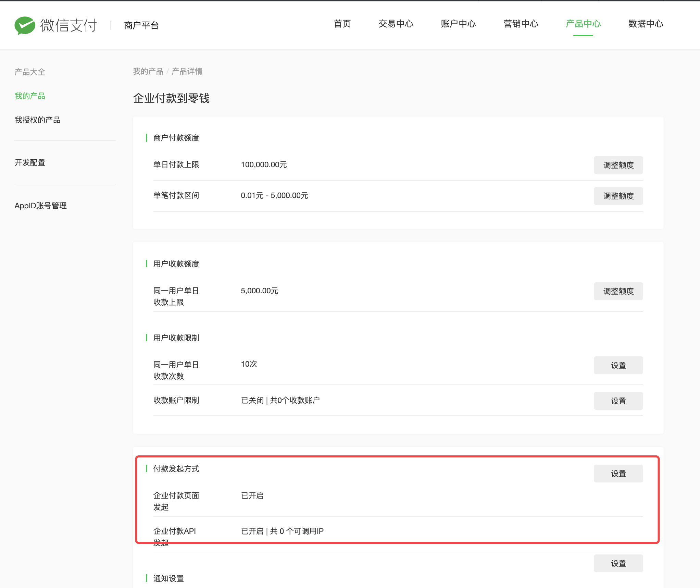700x588 pixels.
Task: Open 开发配置 in the sidebar
Action: (30, 162)
